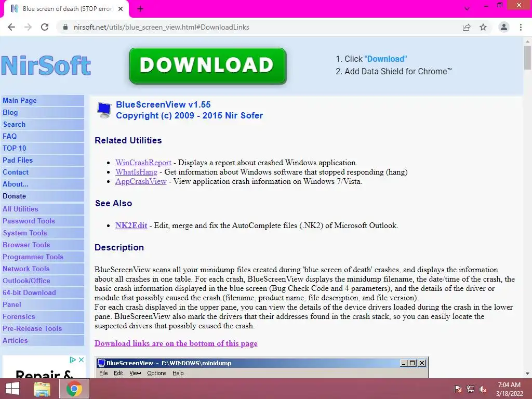Follow the WinCrashReport link
The width and height of the screenshot is (532, 399).
click(x=143, y=163)
